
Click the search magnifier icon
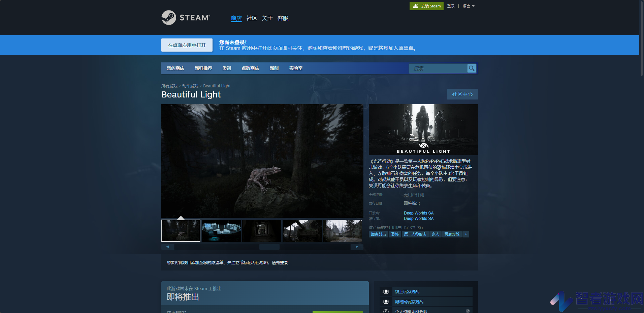472,68
